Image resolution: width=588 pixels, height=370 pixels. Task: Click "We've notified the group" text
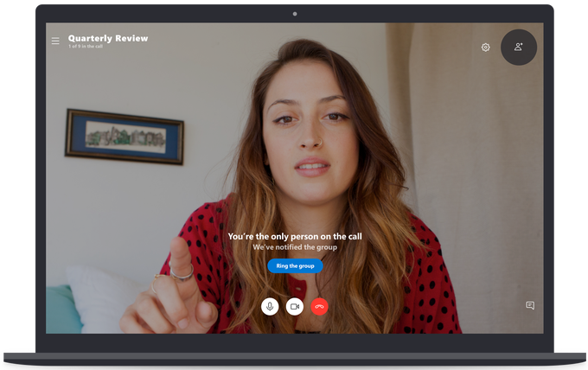coord(294,247)
